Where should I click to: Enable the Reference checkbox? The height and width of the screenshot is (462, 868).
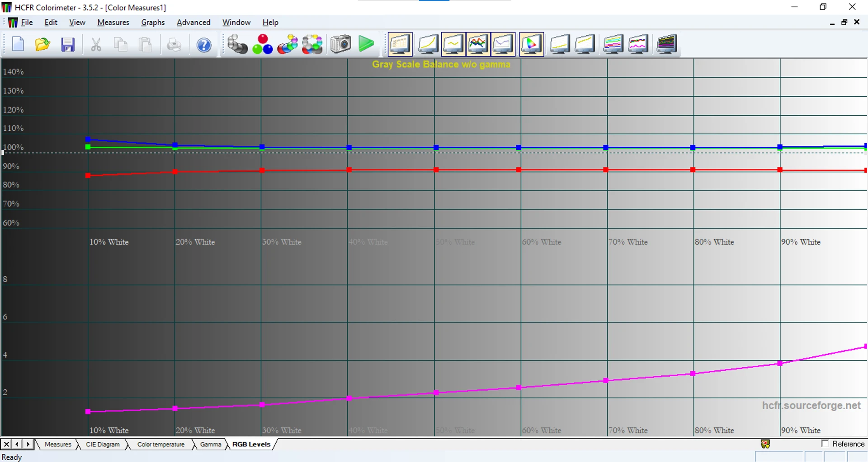coord(825,443)
